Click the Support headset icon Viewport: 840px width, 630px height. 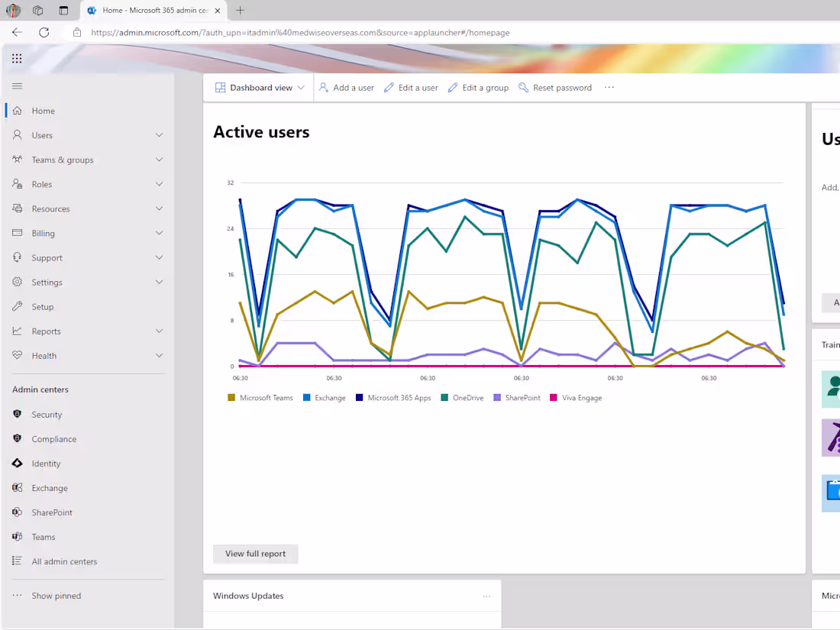[17, 257]
